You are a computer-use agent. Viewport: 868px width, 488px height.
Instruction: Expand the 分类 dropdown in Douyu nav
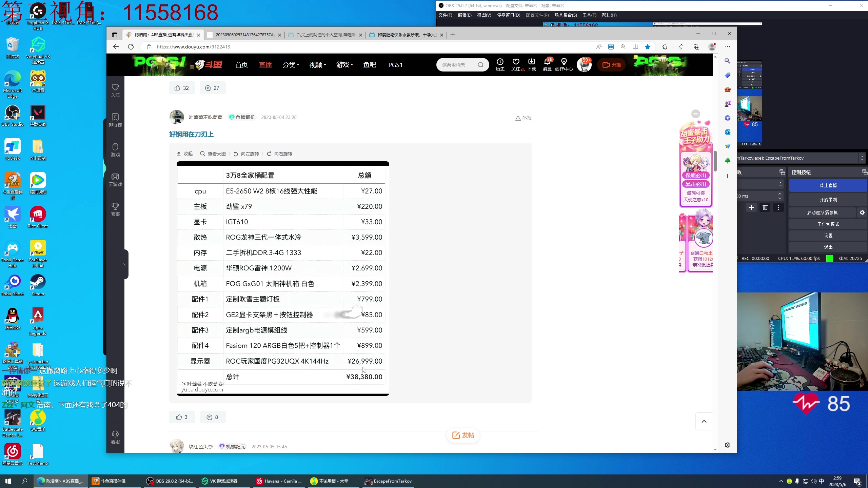tap(291, 65)
